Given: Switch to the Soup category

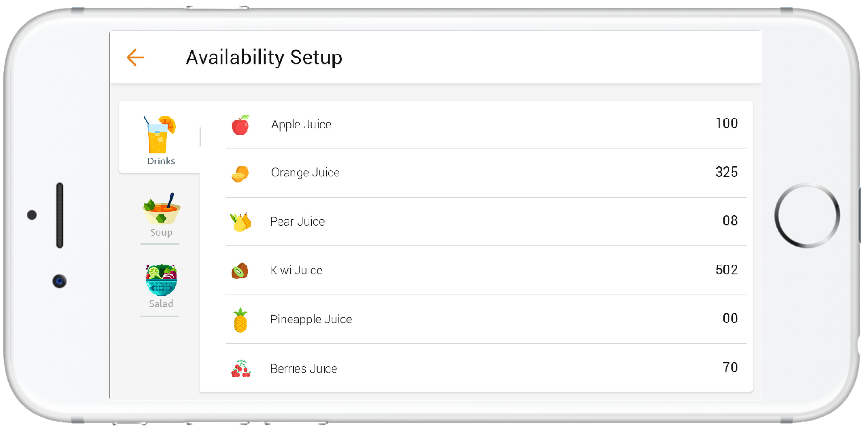Looking at the screenshot, I should [x=161, y=215].
